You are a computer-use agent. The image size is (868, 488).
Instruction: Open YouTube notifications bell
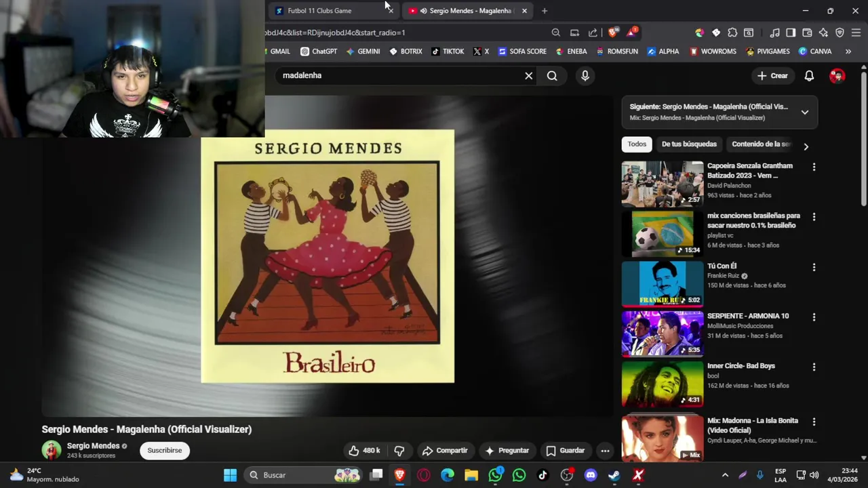[x=809, y=76]
